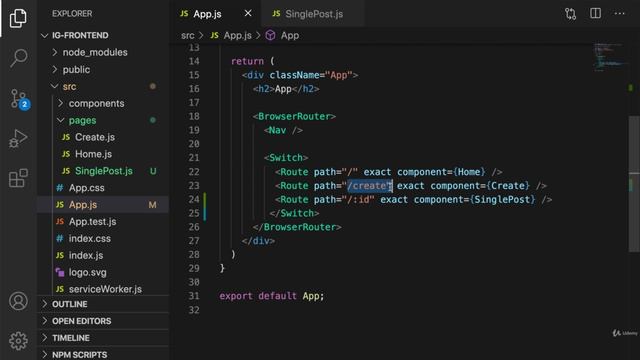Click line number 24 in gutter
Image resolution: width=640 pixels, height=360 pixels.
[194, 200]
